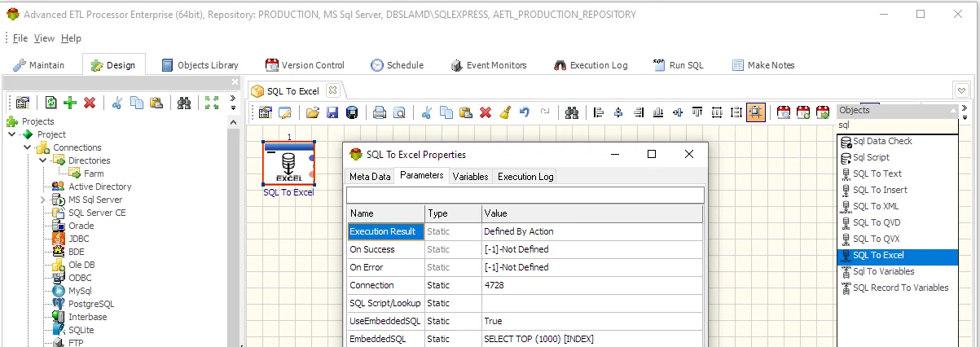Click the blue save disk icon
Image resolution: width=980 pixels, height=347 pixels.
tap(332, 112)
